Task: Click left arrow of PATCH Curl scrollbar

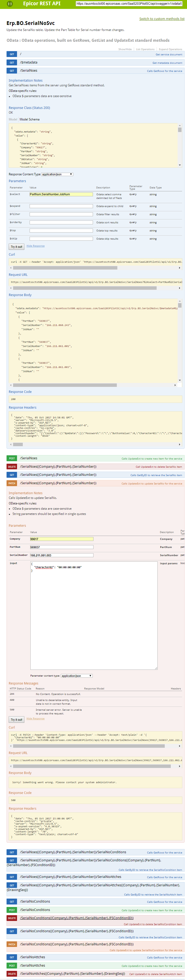Action: tap(11, 746)
